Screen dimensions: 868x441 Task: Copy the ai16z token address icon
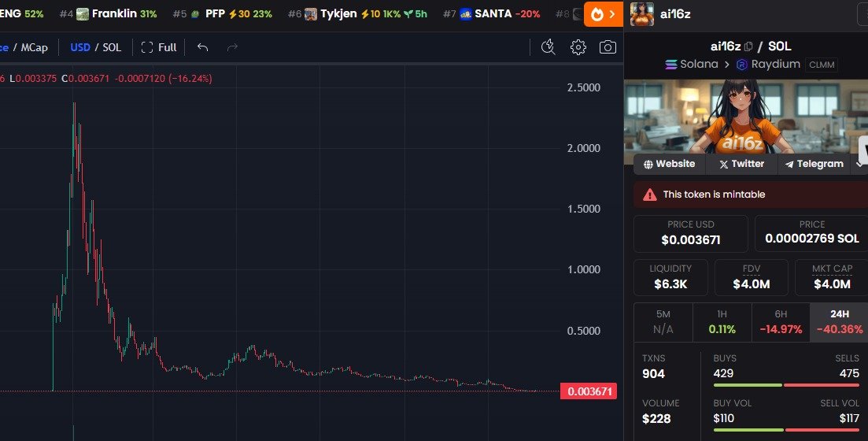coord(748,46)
